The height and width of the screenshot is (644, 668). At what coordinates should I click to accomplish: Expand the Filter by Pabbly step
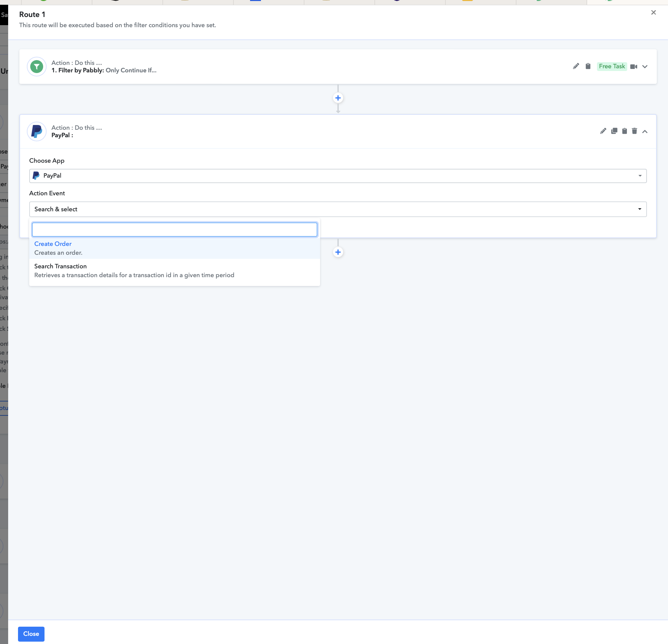(645, 67)
